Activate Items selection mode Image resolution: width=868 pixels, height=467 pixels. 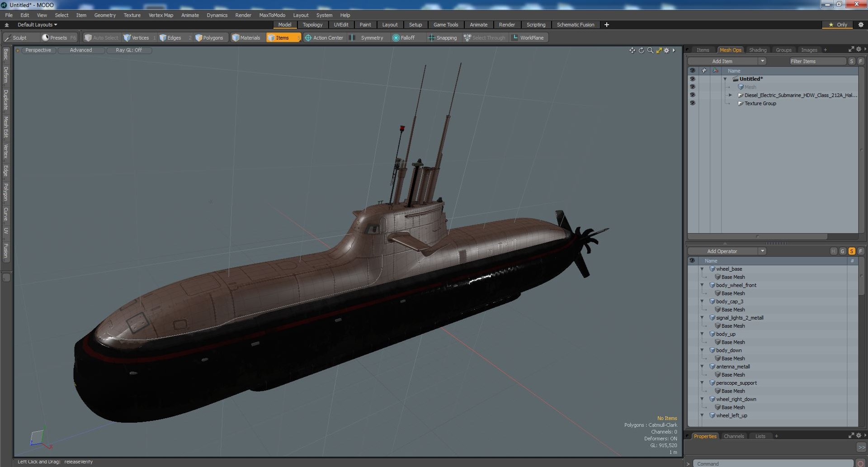click(x=283, y=38)
